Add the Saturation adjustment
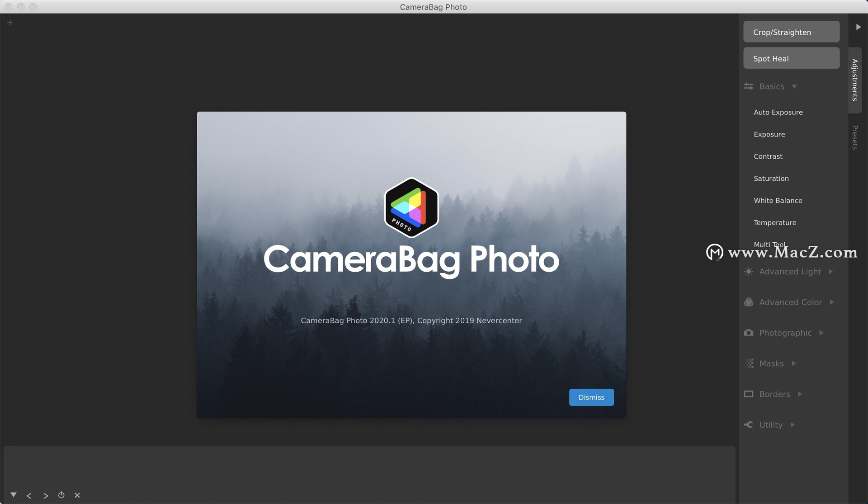Viewport: 868px width, 504px height. coord(771,179)
